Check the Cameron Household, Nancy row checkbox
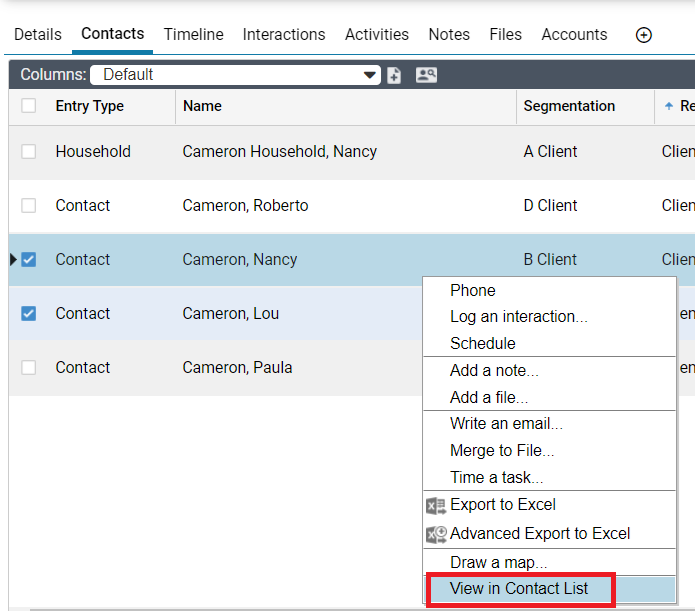Viewport: 695px width, 611px height. point(29,151)
